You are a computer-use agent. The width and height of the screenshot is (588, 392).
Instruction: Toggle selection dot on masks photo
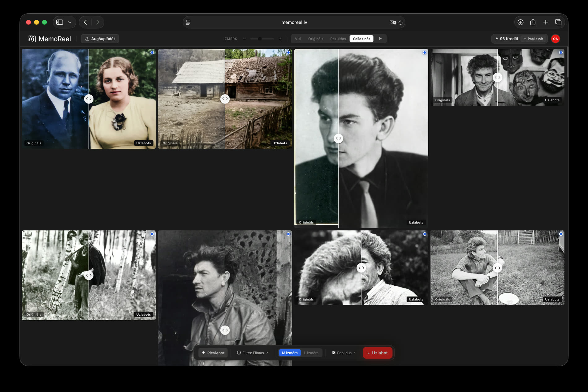560,53
